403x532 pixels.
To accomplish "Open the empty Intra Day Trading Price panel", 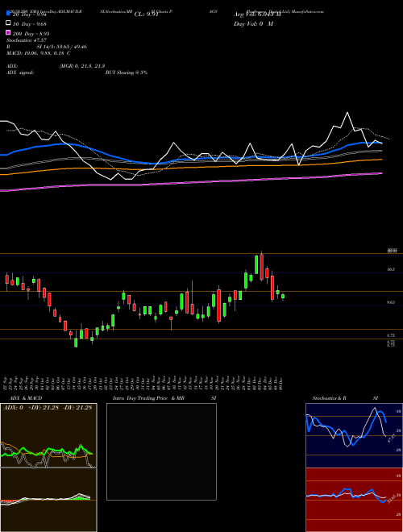I will (161, 451).
